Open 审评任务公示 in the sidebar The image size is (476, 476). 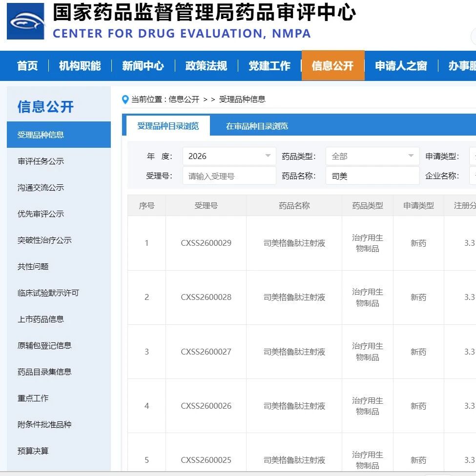[x=41, y=161]
